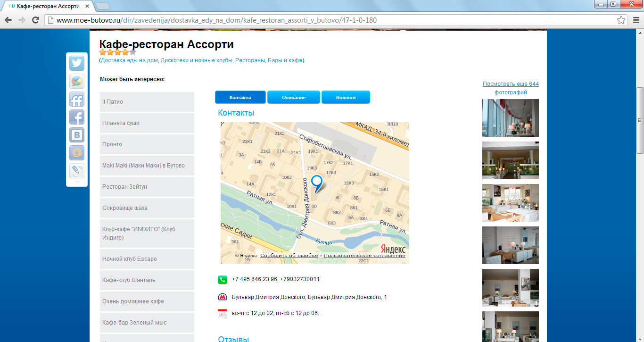This screenshot has height=342, width=644.
Task: Click the calendar hours icon
Action: (223, 313)
